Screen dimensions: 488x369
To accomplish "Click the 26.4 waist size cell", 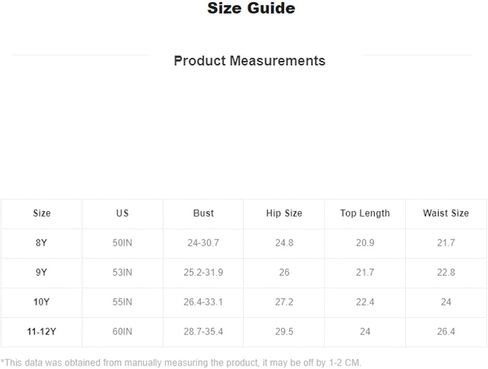I will coord(446,332).
